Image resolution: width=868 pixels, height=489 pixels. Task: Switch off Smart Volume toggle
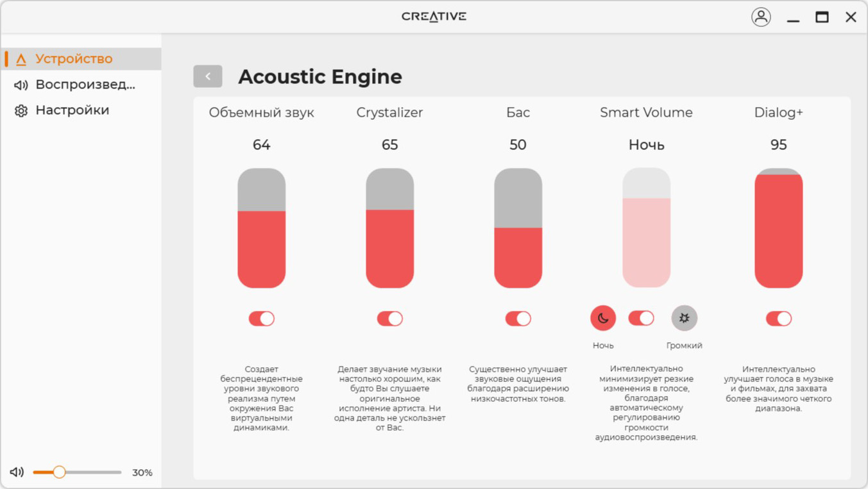point(642,318)
